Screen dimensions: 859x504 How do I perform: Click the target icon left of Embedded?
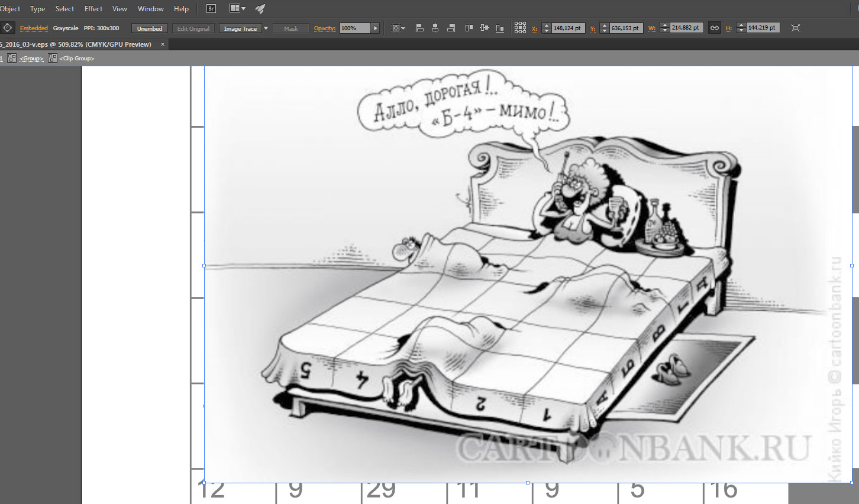(7, 28)
